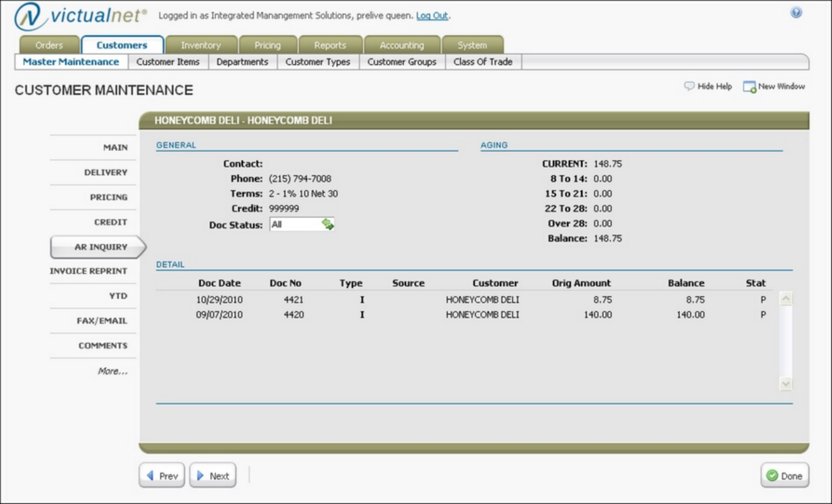This screenshot has height=504, width=832.
Task: Click the Stat column header
Action: (756, 283)
